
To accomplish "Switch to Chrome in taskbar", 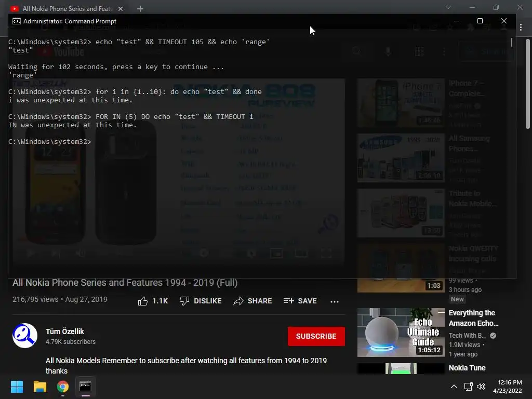I will tap(63, 387).
